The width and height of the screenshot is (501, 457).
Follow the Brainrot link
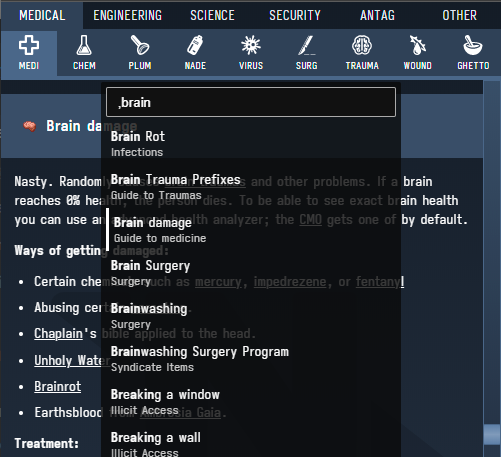58,386
